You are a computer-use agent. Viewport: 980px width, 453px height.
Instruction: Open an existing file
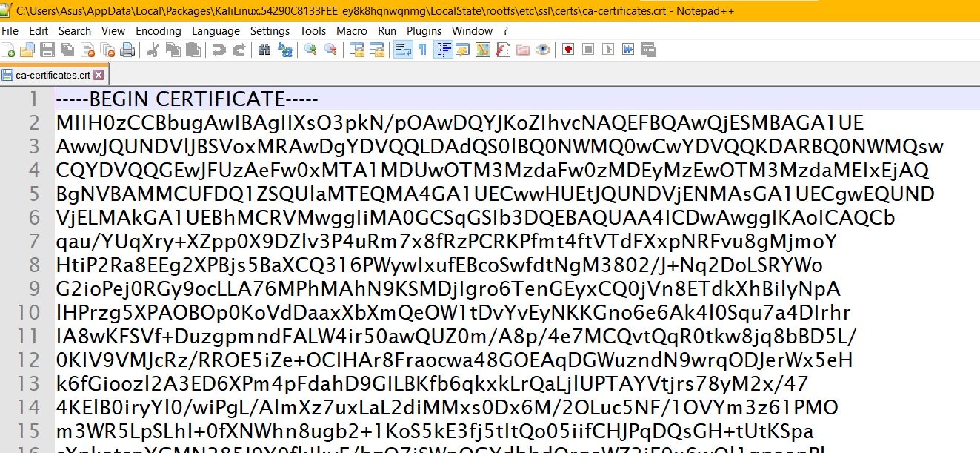27,50
